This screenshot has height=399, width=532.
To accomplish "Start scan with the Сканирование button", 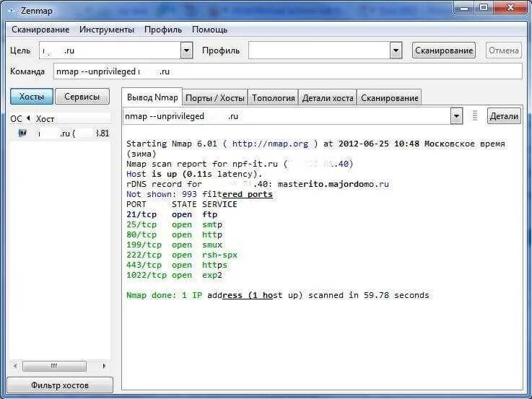I will point(444,51).
